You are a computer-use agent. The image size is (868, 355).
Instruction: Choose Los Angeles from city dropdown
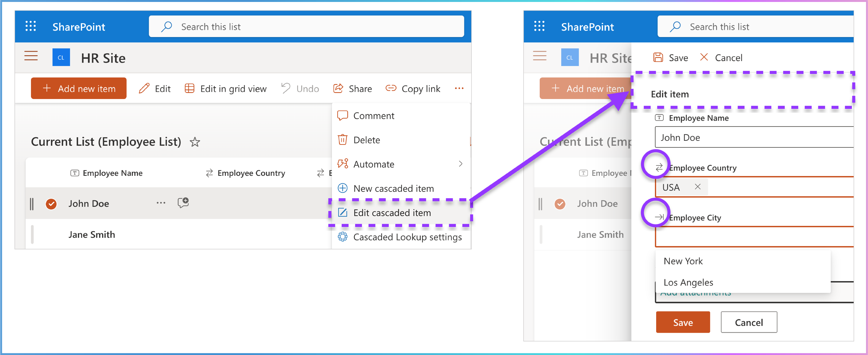coord(688,282)
